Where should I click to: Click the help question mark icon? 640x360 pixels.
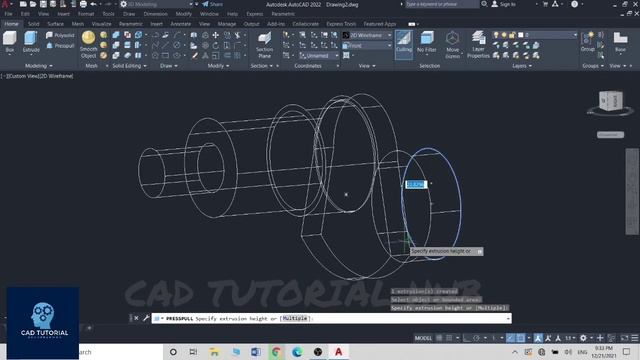tap(575, 4)
